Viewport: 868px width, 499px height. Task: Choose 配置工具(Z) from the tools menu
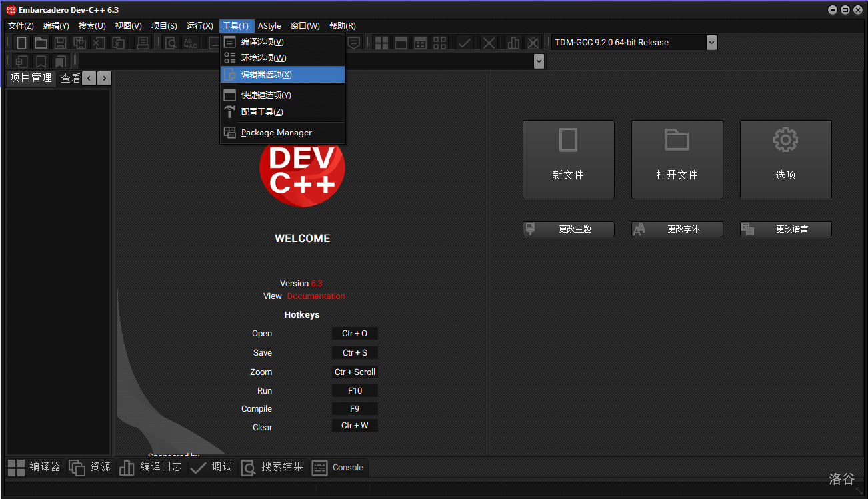click(283, 112)
